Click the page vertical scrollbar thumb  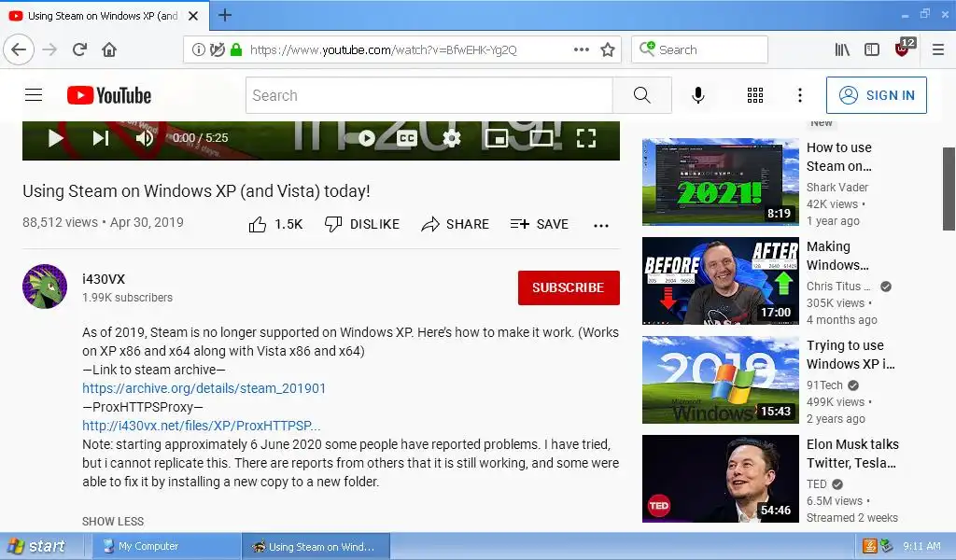949,189
